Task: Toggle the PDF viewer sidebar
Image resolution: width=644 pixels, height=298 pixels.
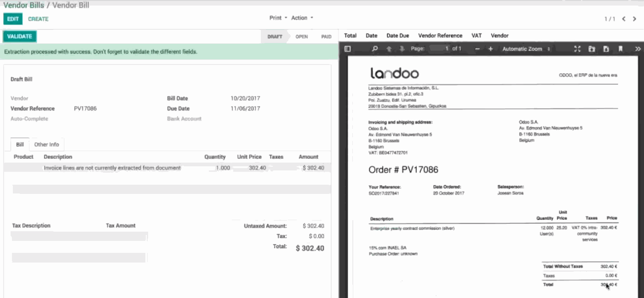Action: [x=348, y=49]
